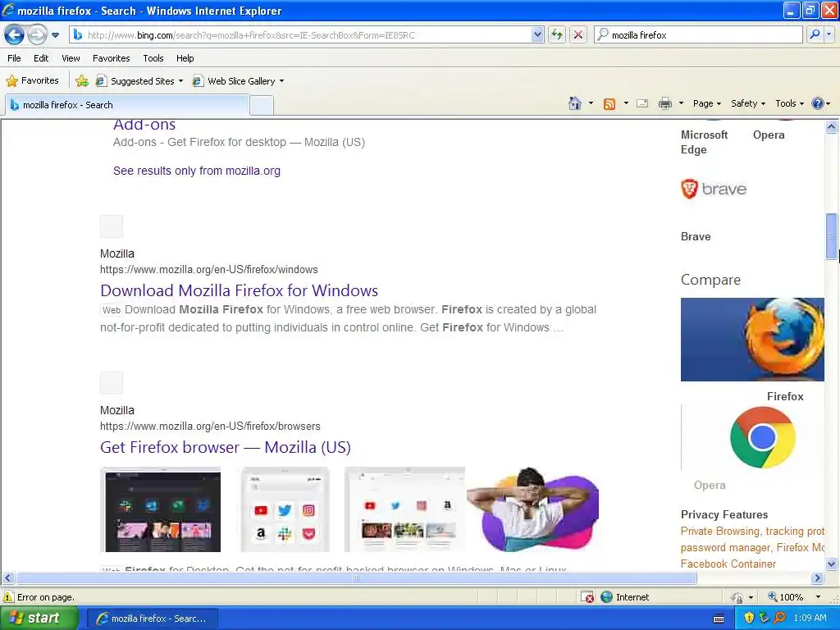This screenshot has height=630, width=840.
Task: Open the Safety command menu
Action: (x=748, y=103)
